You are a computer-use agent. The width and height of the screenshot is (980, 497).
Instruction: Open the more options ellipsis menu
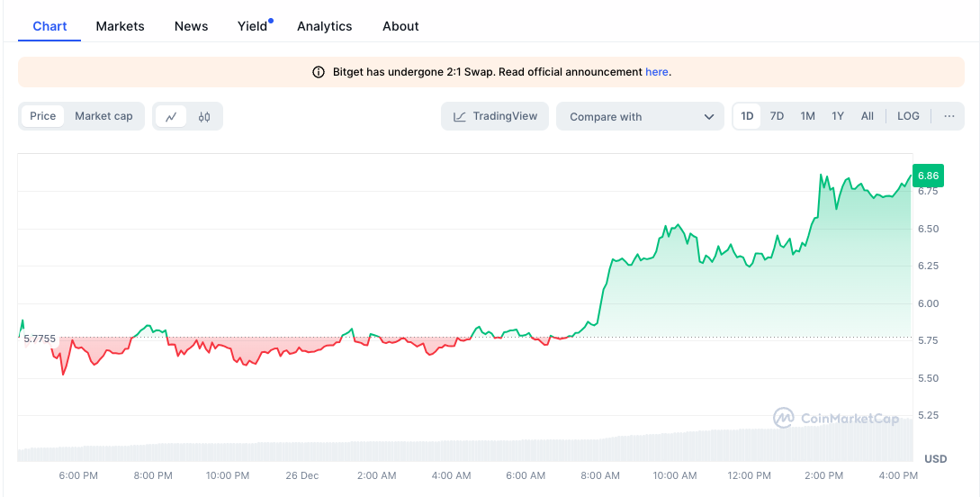pyautogui.click(x=949, y=116)
